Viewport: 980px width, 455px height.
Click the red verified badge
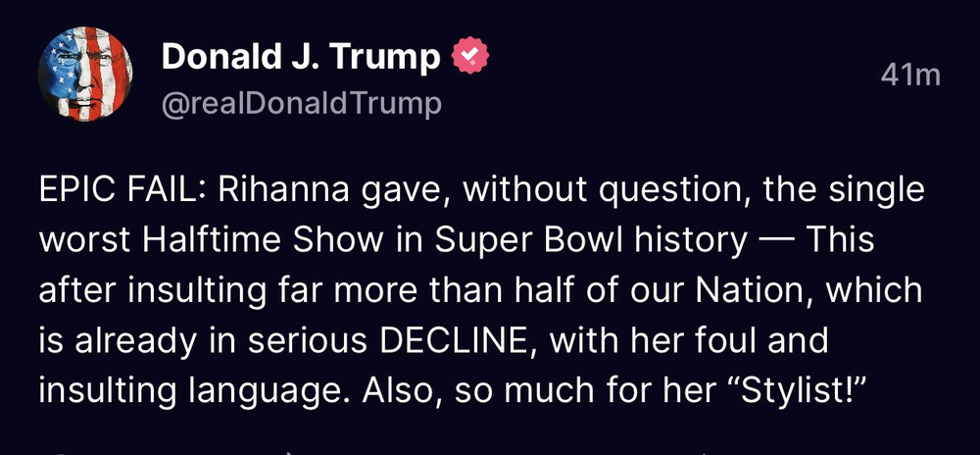point(470,58)
